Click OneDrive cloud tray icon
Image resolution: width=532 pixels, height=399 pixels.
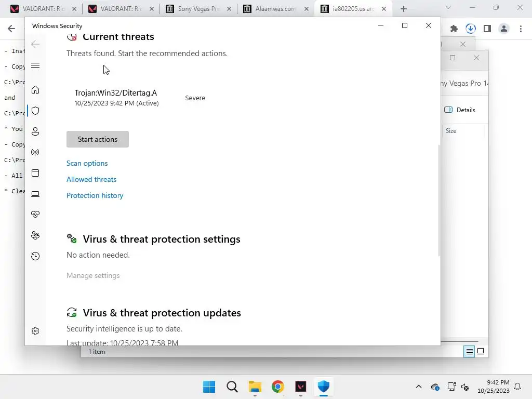[x=435, y=387]
